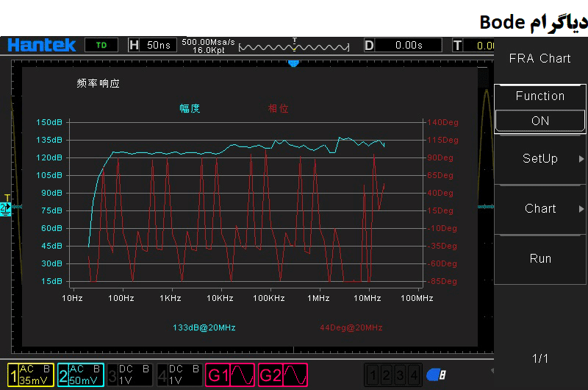Click the 150dB axis label

pyautogui.click(x=49, y=122)
